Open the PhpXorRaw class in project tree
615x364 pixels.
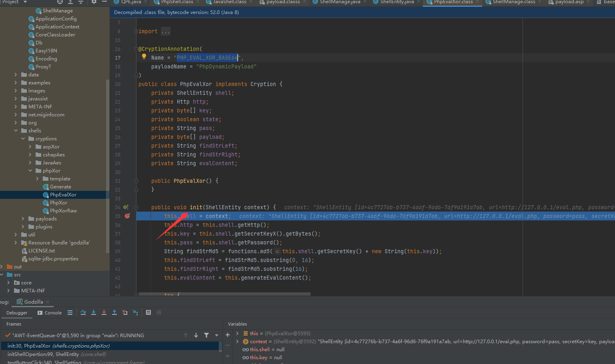coord(63,211)
